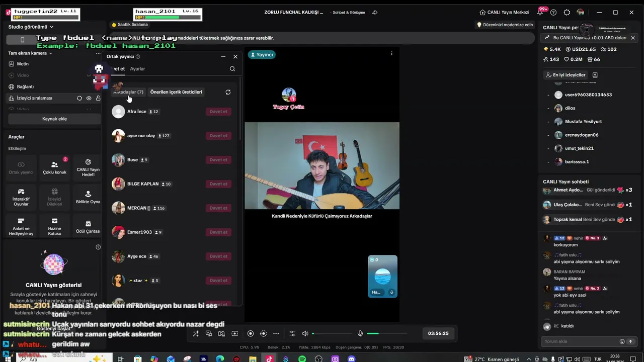Image resolution: width=644 pixels, height=362 pixels.
Task: Open the emoji picker in comment box
Action: click(622, 341)
